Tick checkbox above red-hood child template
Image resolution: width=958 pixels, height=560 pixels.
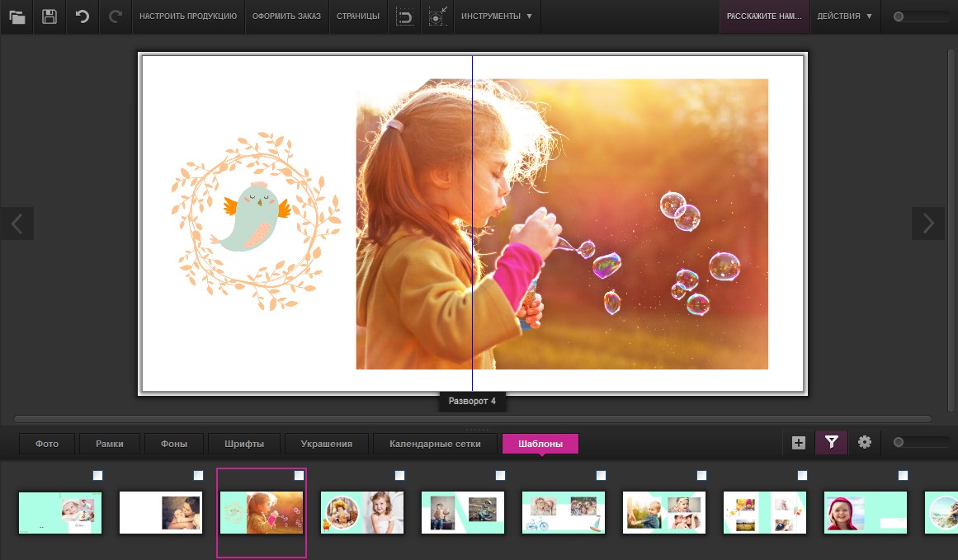[x=903, y=475]
